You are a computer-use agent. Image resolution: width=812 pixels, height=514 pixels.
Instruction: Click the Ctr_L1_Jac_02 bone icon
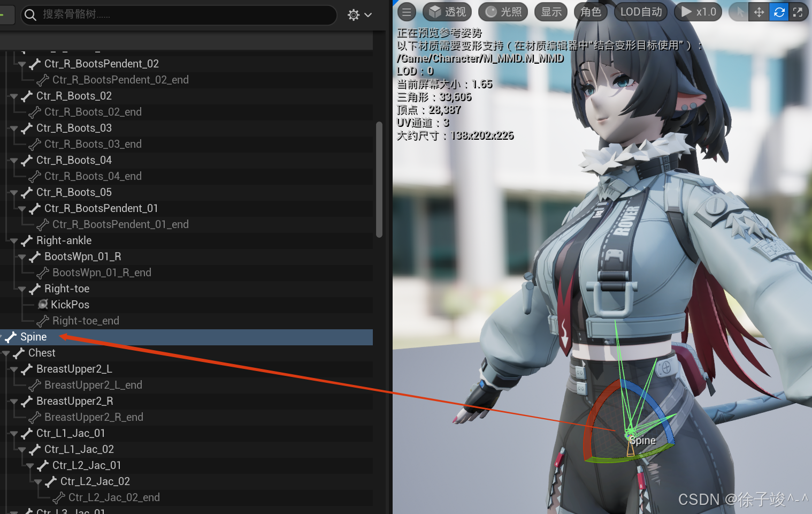(35, 450)
